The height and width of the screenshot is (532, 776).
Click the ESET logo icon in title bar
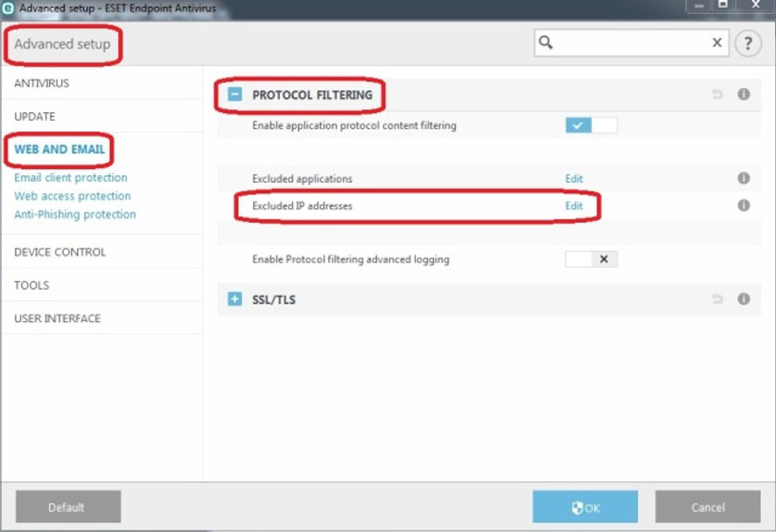pyautogui.click(x=8, y=8)
